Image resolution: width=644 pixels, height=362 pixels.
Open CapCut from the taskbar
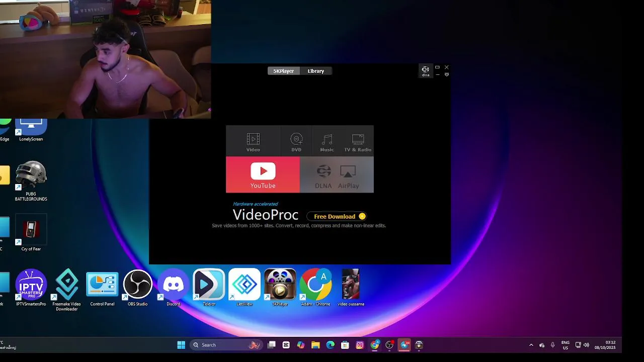click(286, 345)
